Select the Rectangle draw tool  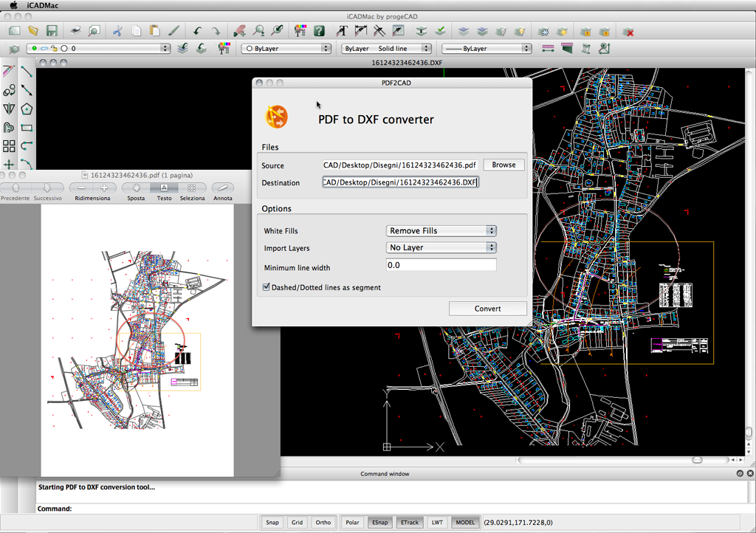pos(27,128)
